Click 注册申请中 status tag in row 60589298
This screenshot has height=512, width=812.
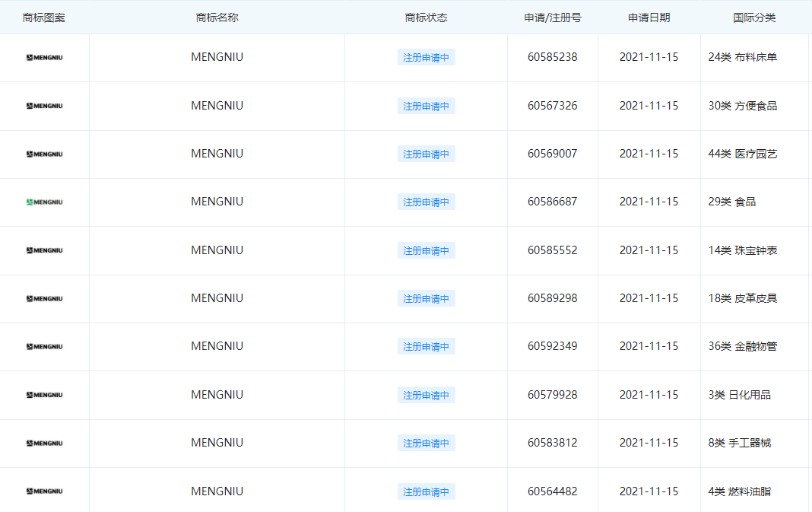tap(427, 298)
